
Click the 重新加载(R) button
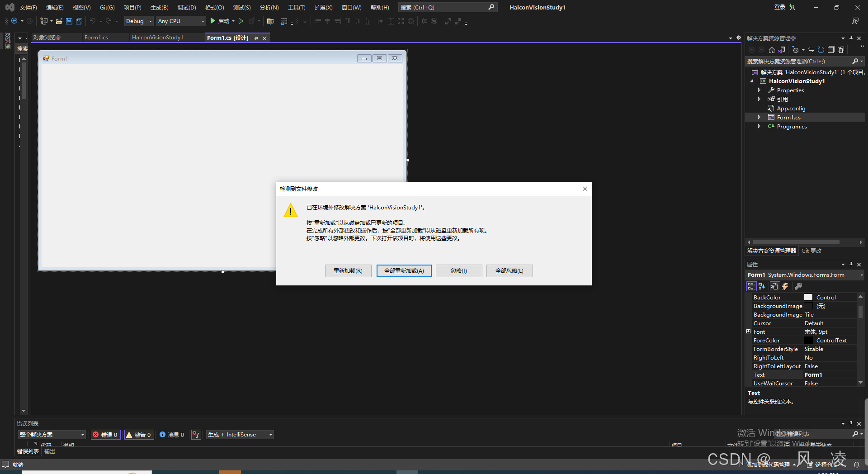348,271
